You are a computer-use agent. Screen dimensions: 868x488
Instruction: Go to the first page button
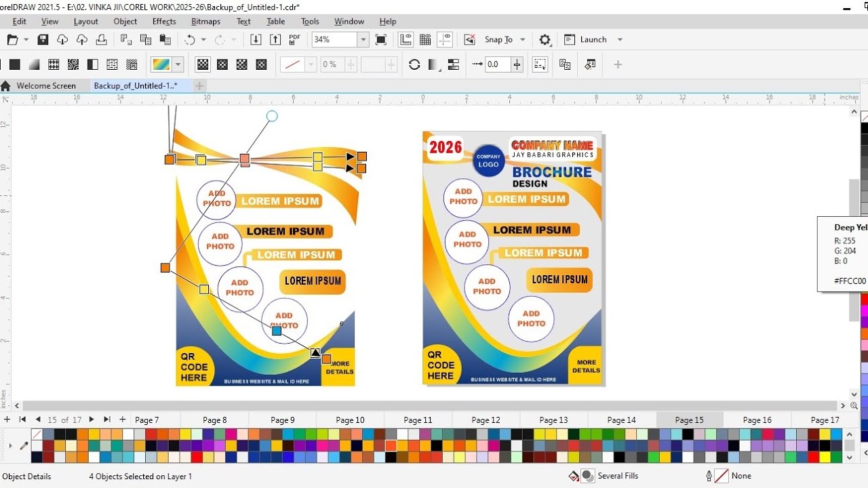(x=22, y=420)
